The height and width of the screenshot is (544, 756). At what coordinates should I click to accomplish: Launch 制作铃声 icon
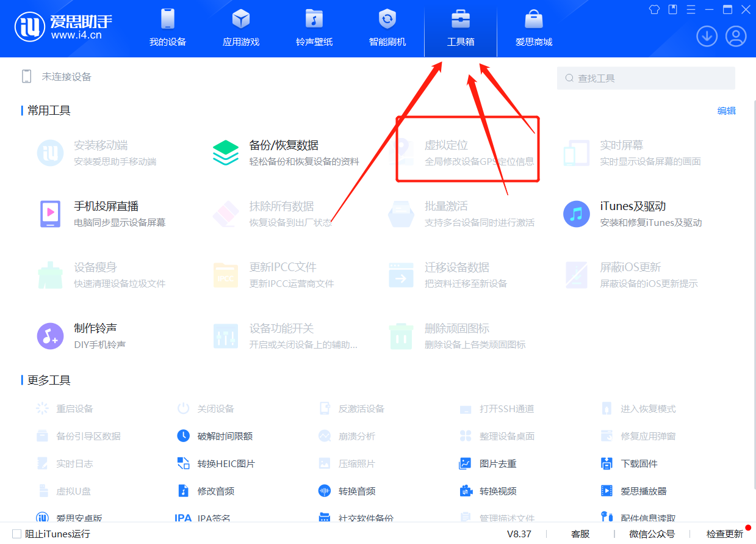(50, 336)
